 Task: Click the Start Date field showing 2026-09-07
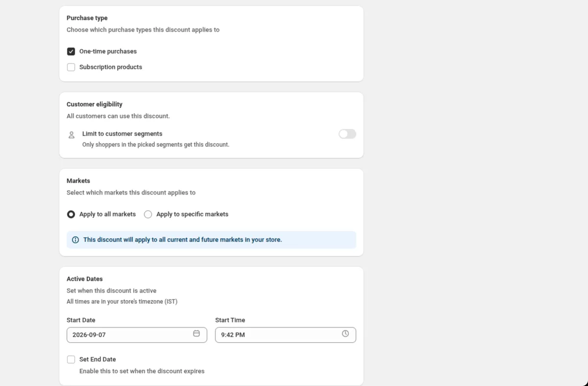pyautogui.click(x=137, y=335)
